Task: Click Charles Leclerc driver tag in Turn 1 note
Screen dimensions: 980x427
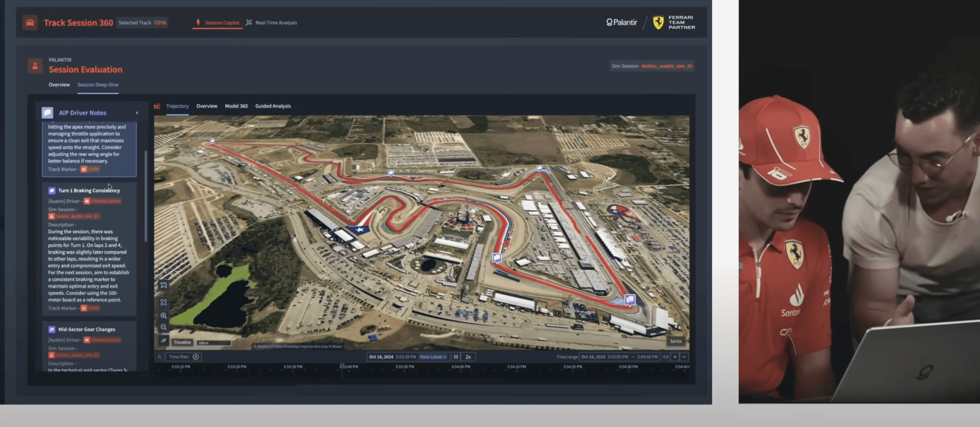Action: click(x=103, y=201)
